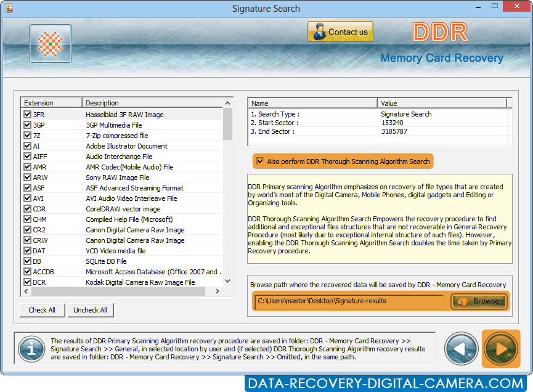Click the application icon in the title bar
Image resolution: width=533 pixels, height=392 pixels.
9,8
